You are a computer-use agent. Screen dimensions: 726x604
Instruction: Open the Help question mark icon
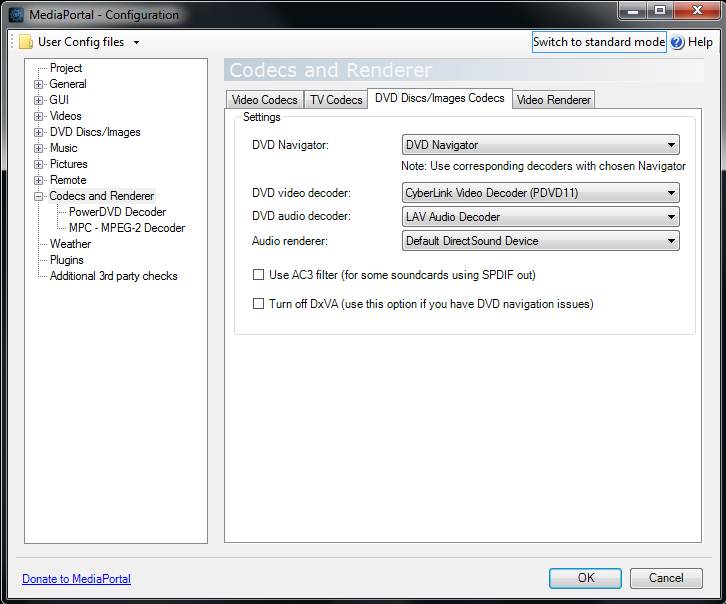pyautogui.click(x=677, y=42)
